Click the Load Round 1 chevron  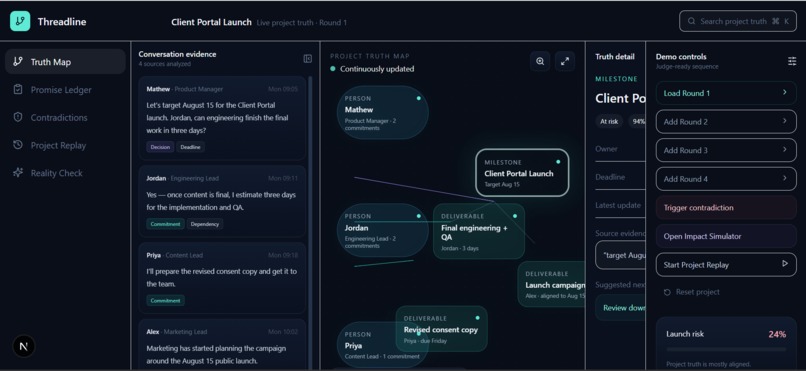(784, 92)
